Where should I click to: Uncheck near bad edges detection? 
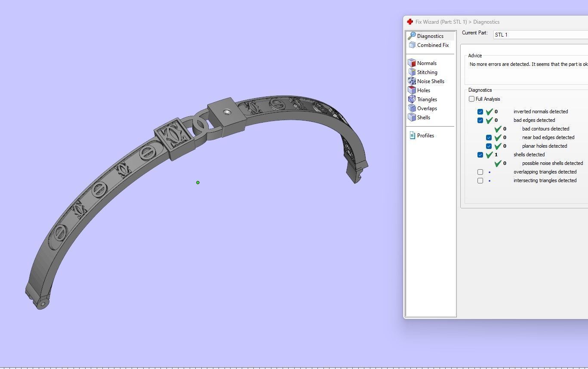coord(489,137)
